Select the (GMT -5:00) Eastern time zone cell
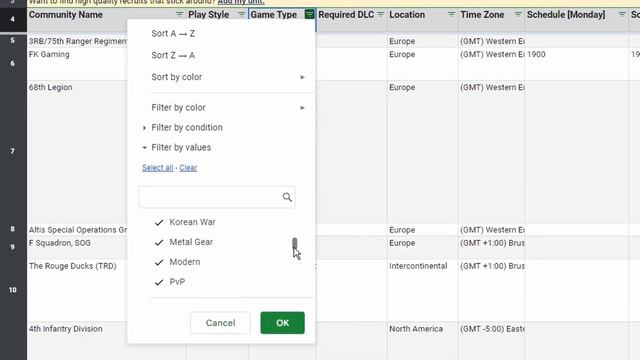This screenshot has height=360, width=640. pos(491,341)
